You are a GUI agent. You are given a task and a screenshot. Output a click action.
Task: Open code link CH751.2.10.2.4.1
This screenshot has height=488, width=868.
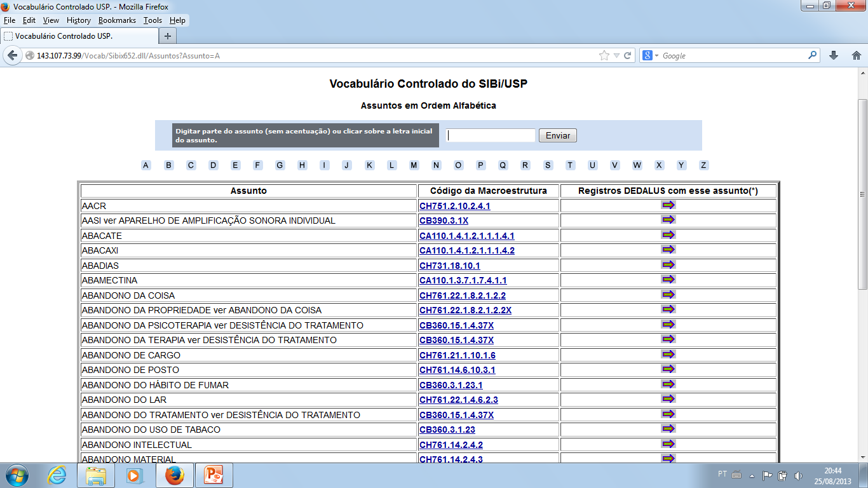(x=454, y=206)
